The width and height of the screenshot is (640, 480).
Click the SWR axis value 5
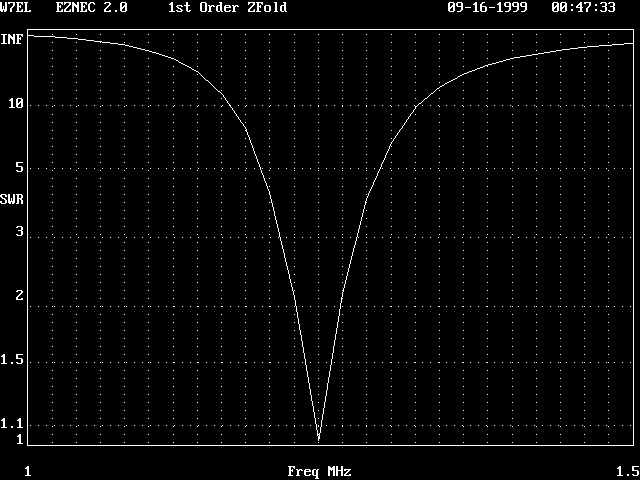click(x=19, y=167)
